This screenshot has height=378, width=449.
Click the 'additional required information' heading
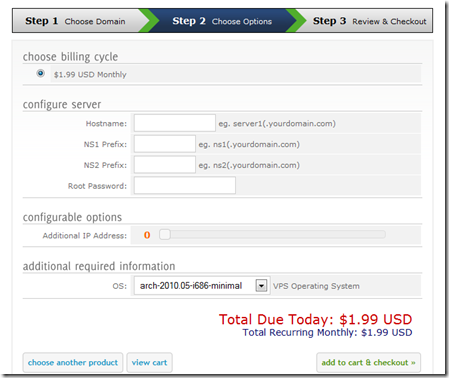point(99,266)
